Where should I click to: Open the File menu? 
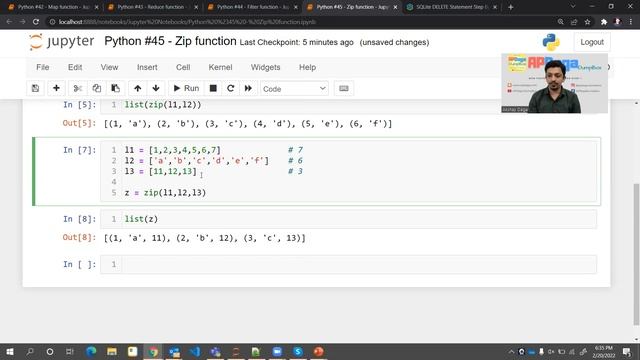[x=42, y=67]
